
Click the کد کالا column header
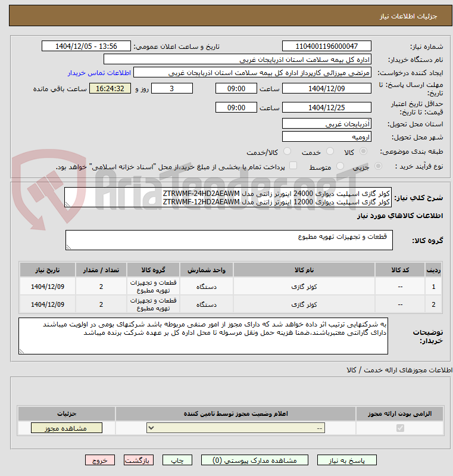(400, 270)
